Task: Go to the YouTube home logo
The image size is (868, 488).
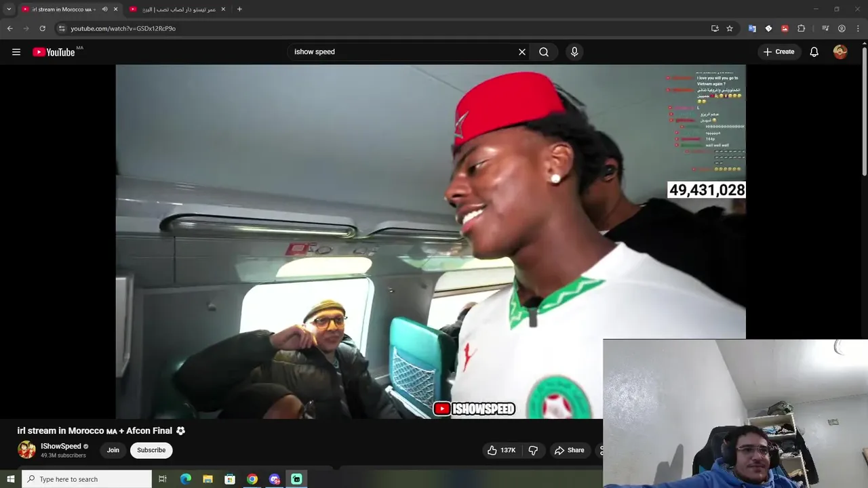Action: (x=54, y=52)
